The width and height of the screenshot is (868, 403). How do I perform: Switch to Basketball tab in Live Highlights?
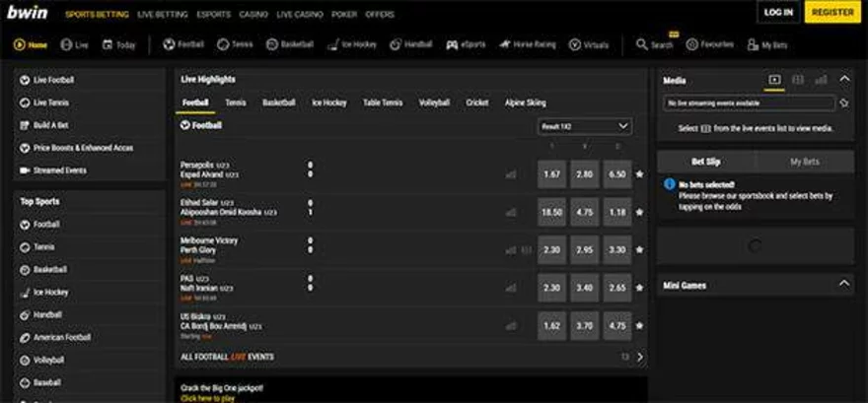[x=279, y=102]
